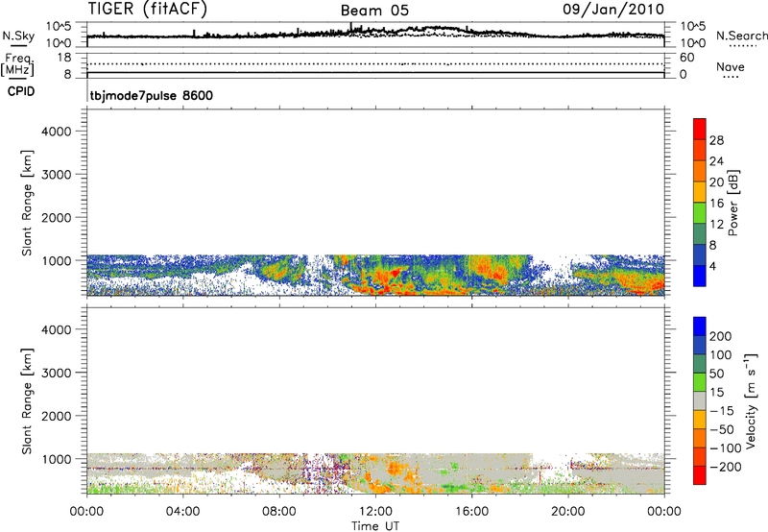The width and height of the screenshot is (768, 532).
Task: Click the power panel 'Slant Range [km]' label
Action: (27, 203)
